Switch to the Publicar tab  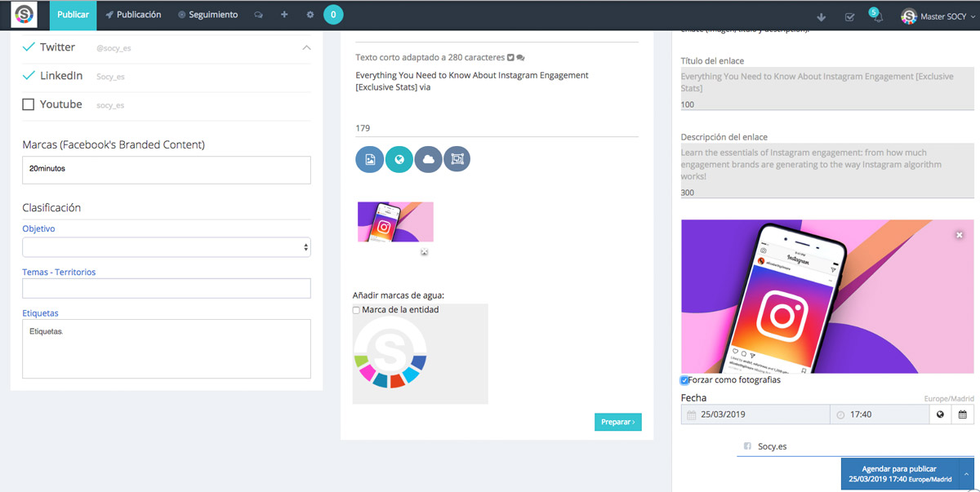[73, 15]
